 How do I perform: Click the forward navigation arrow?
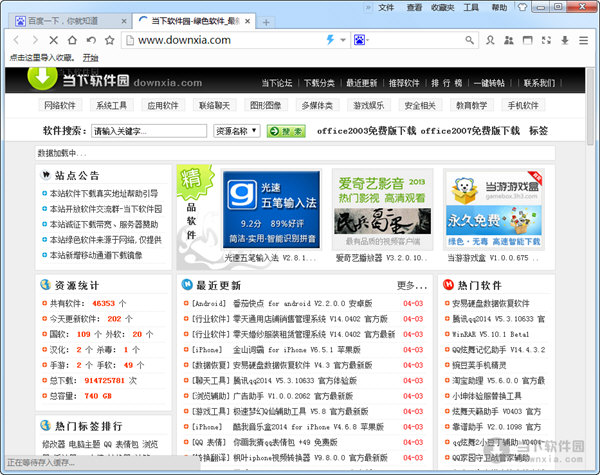35,40
